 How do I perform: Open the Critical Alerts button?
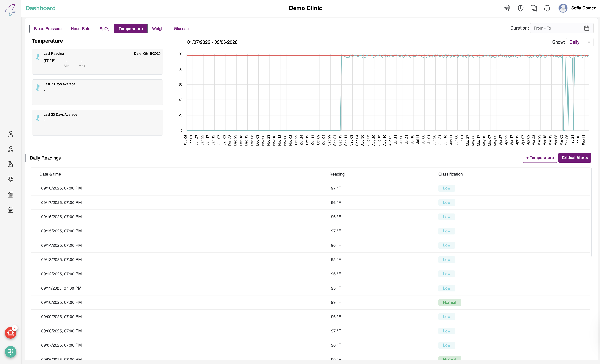click(574, 158)
